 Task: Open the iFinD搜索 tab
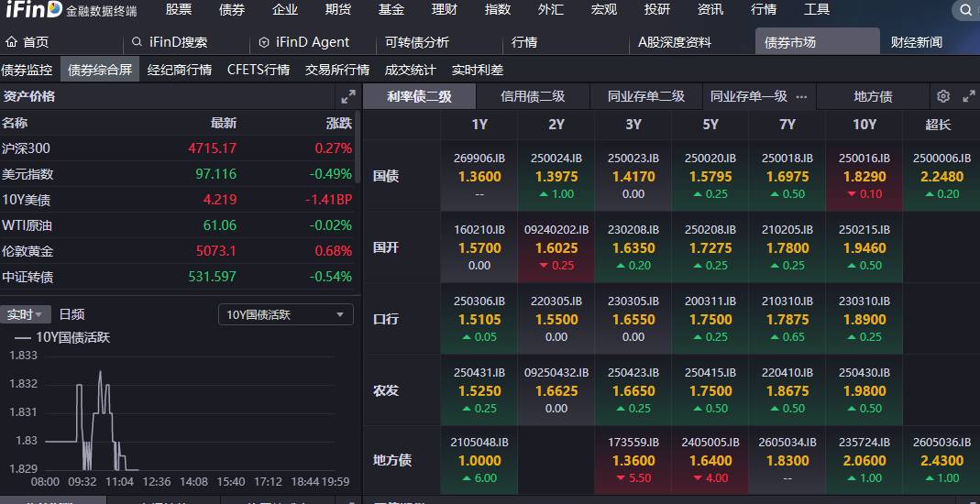point(170,42)
